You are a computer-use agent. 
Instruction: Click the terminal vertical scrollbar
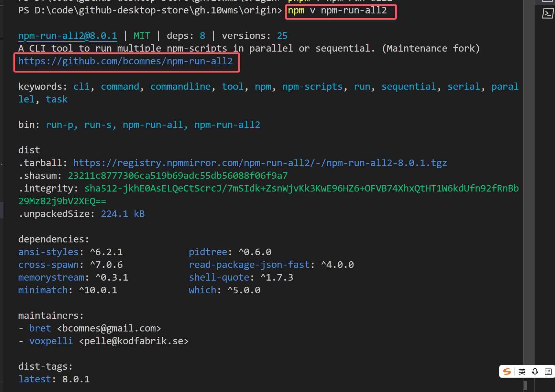point(529,196)
